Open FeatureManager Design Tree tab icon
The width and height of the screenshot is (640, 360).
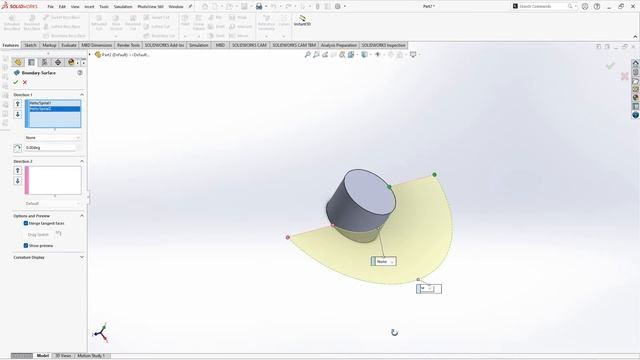click(18, 62)
